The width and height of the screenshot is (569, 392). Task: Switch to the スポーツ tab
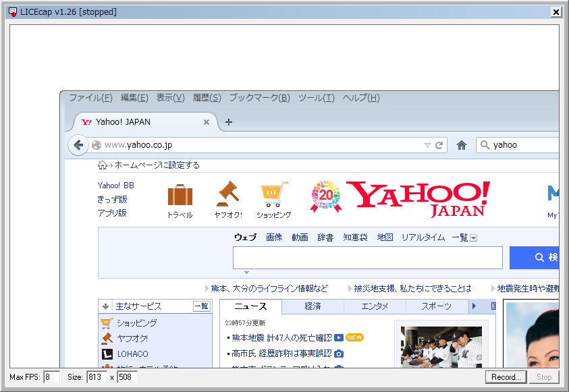[x=437, y=306]
